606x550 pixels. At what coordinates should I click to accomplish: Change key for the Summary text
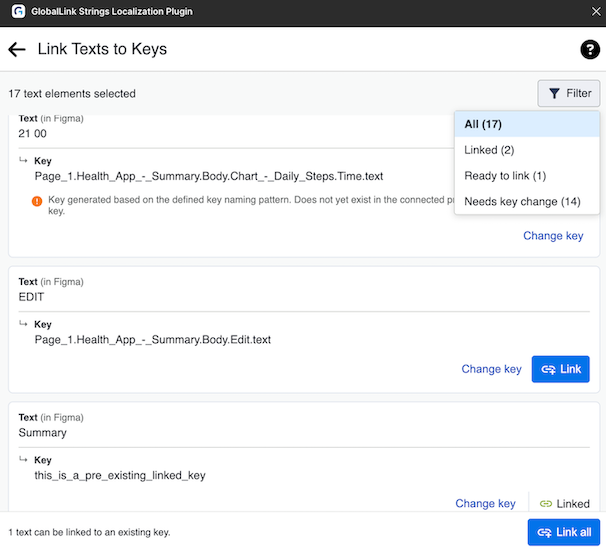(485, 504)
